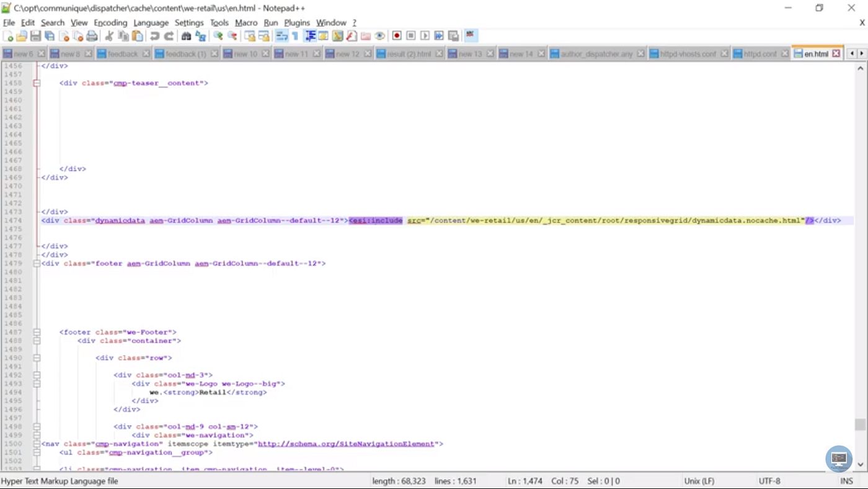Click the UTF-8 encoding status field
Screen dimensions: 868x489
(769, 481)
